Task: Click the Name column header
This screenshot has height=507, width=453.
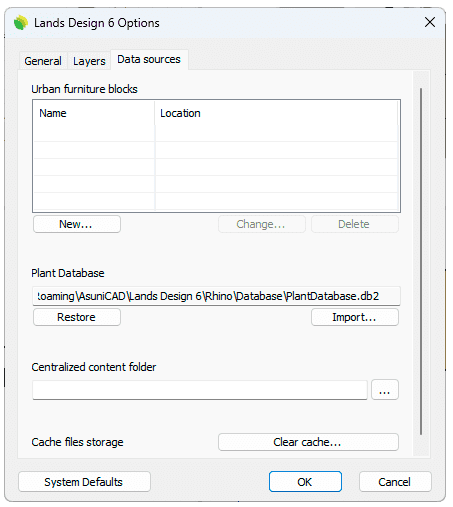Action: pyautogui.click(x=94, y=113)
